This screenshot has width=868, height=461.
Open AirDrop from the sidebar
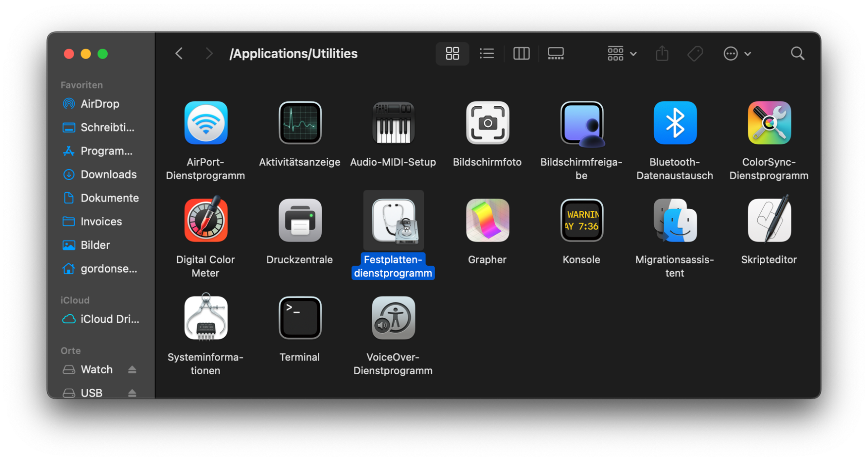click(x=100, y=103)
